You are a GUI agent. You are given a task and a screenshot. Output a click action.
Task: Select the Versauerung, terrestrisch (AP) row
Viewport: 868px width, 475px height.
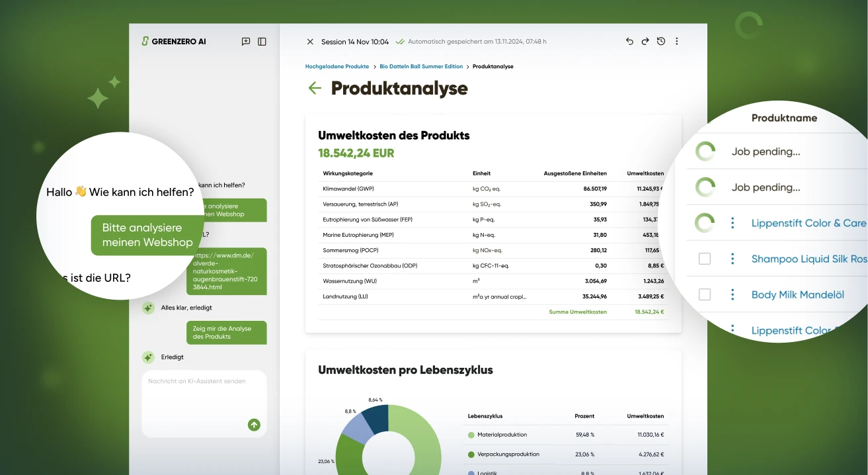493,204
